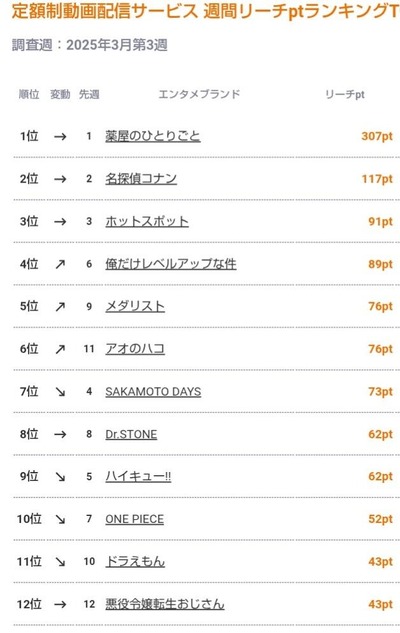Click the flat arrow icon beside 1位
Image resolution: width=400 pixels, height=633 pixels.
coord(60,136)
